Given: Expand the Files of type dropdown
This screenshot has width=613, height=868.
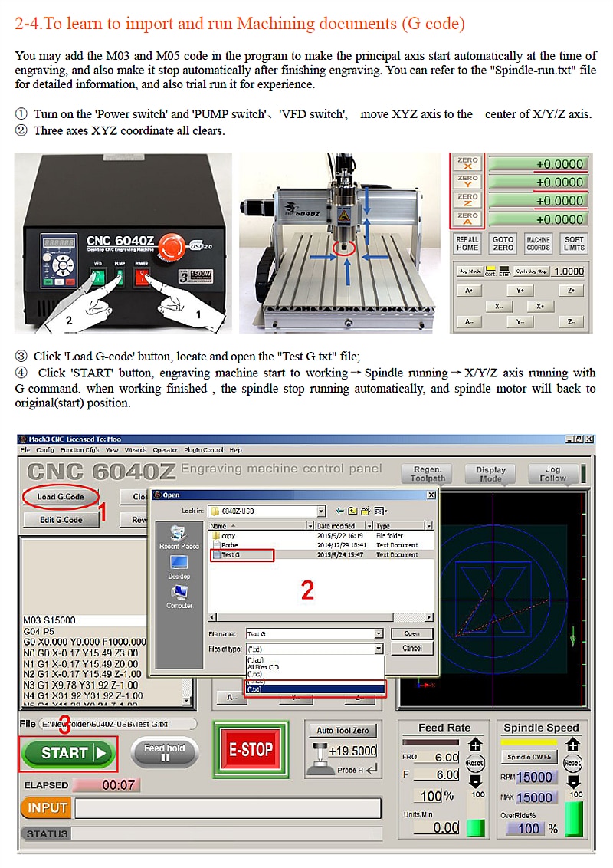Looking at the screenshot, I should (x=379, y=649).
